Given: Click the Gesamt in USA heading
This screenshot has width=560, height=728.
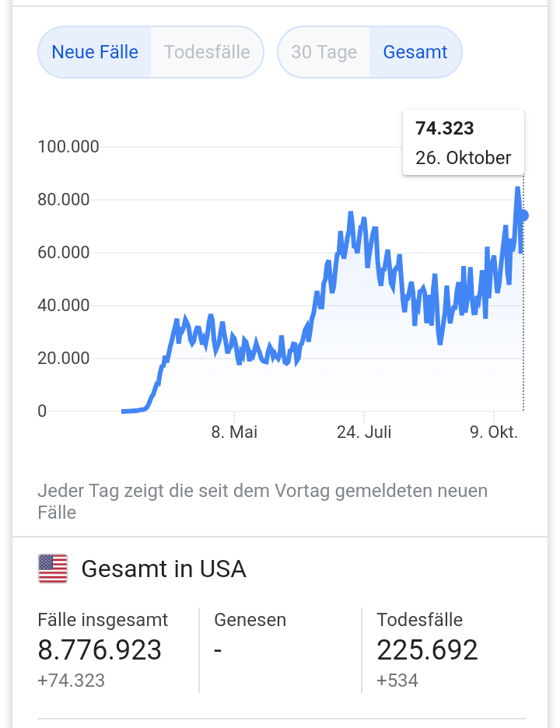Looking at the screenshot, I should [163, 569].
